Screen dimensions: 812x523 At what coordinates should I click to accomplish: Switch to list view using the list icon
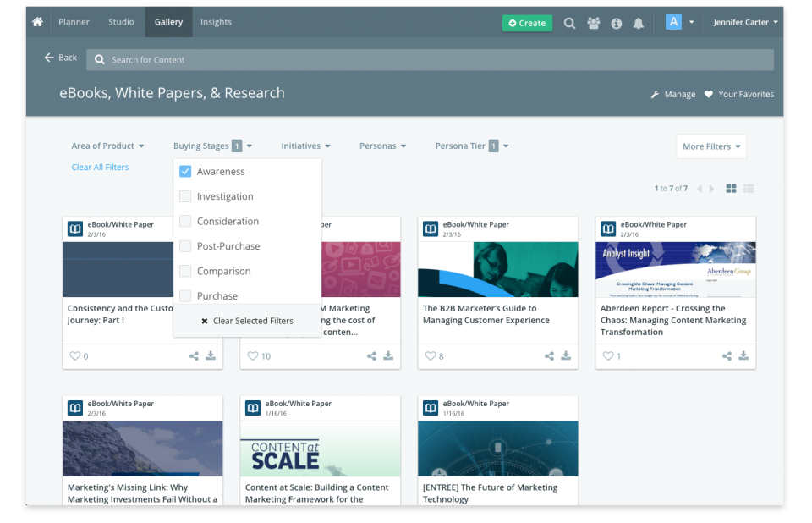click(748, 189)
